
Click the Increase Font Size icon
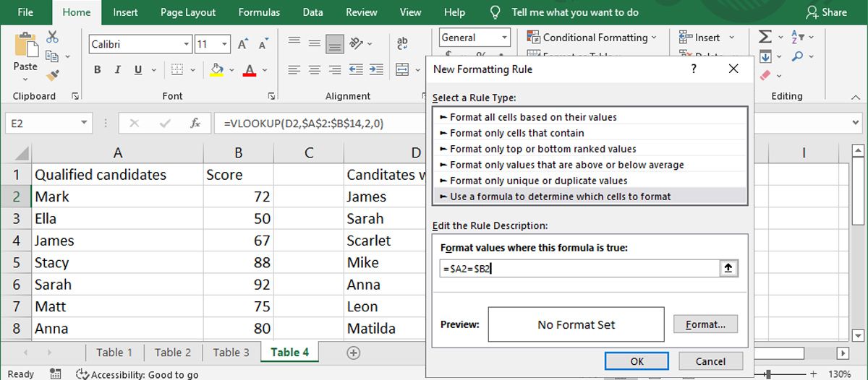(243, 44)
